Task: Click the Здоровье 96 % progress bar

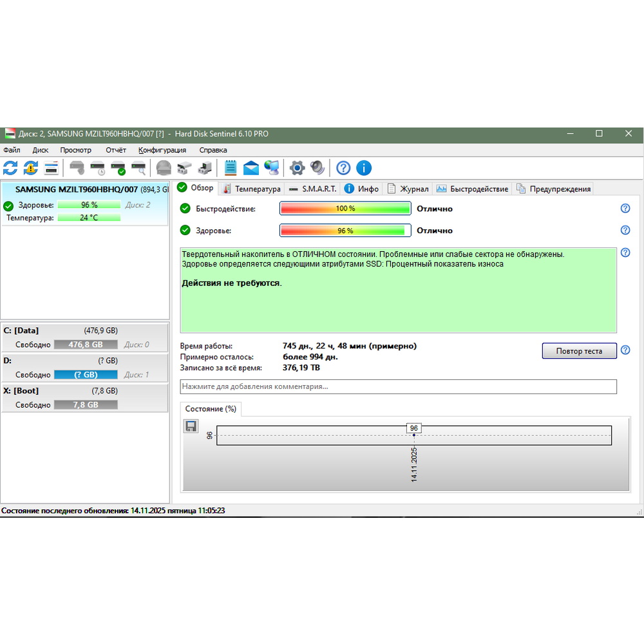Action: pos(345,231)
